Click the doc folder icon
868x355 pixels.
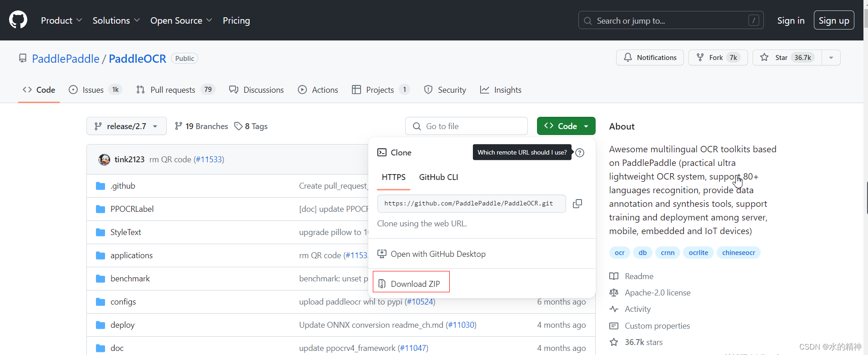coord(100,348)
